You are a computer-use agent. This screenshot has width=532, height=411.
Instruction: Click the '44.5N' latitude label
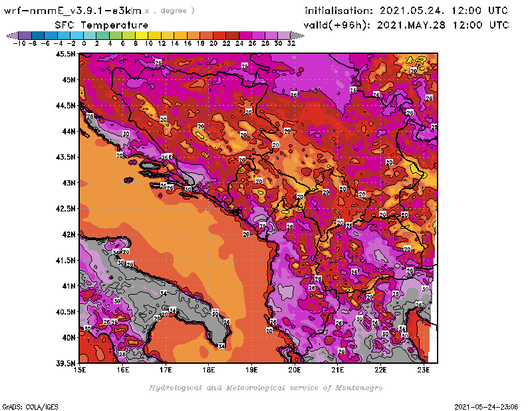65,105
